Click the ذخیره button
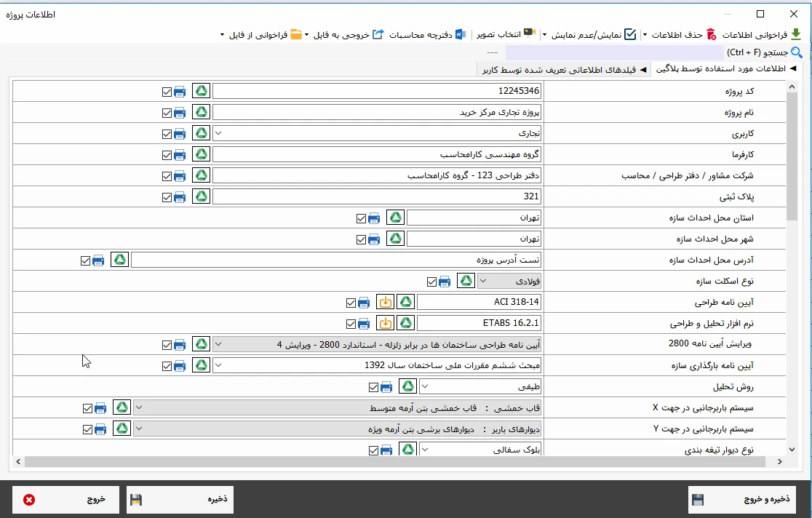 coord(180,499)
